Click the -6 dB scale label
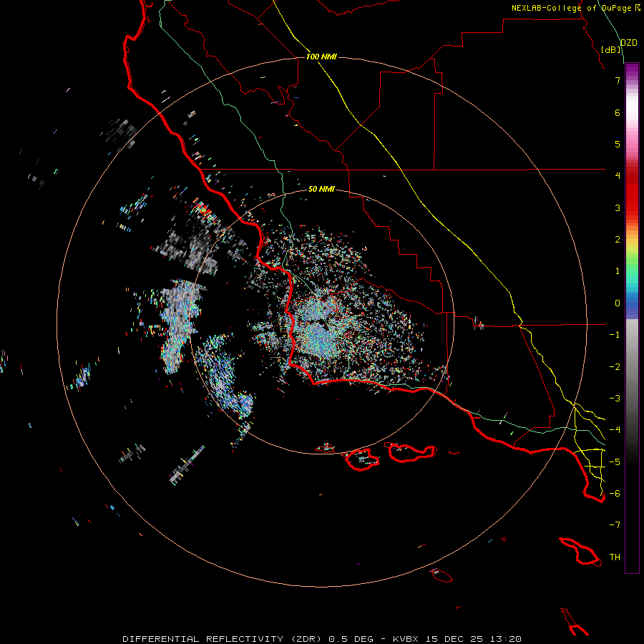The width and height of the screenshot is (644, 644). pos(615,494)
